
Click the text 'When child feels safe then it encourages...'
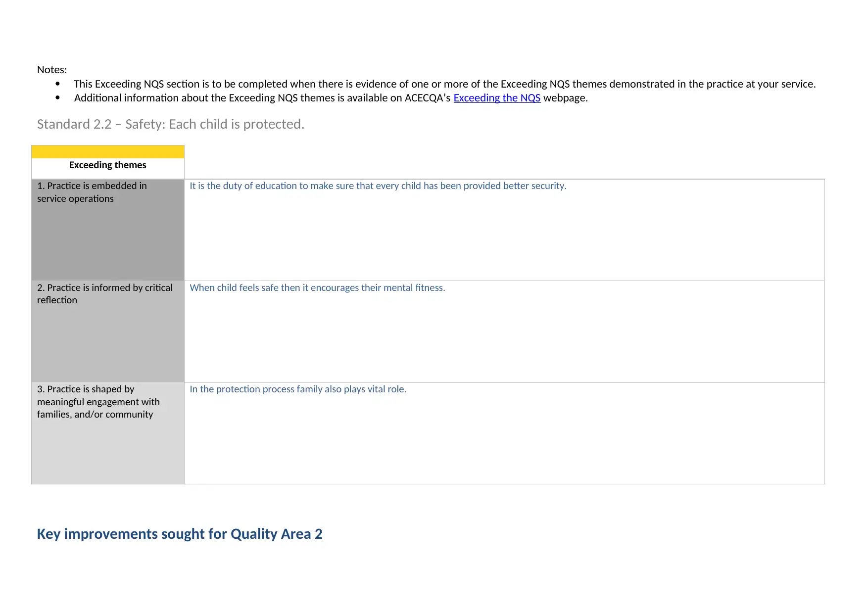317,288
